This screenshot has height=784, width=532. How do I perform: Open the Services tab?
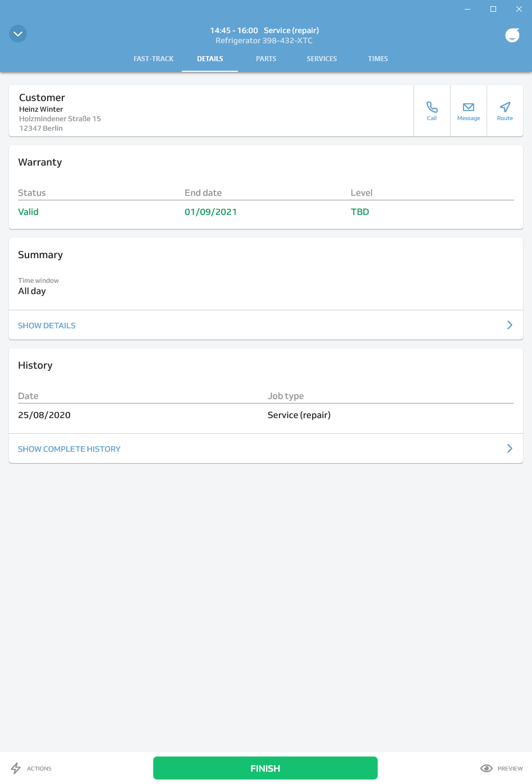point(322,59)
